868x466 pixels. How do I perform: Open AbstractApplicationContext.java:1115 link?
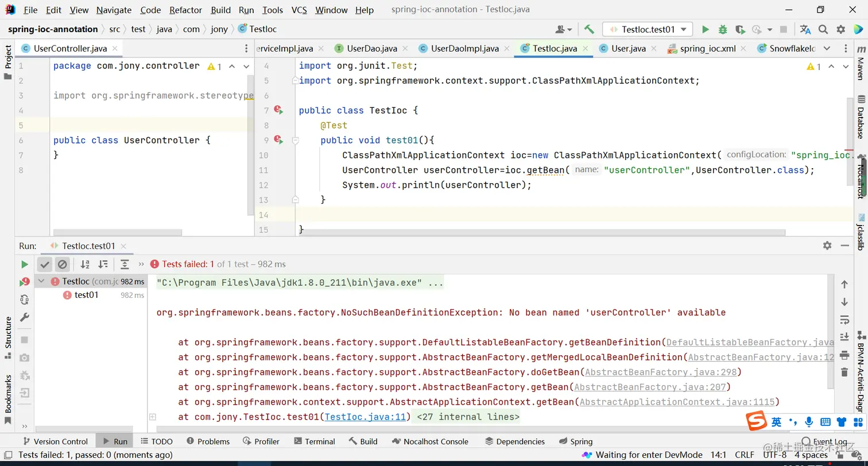(677, 402)
